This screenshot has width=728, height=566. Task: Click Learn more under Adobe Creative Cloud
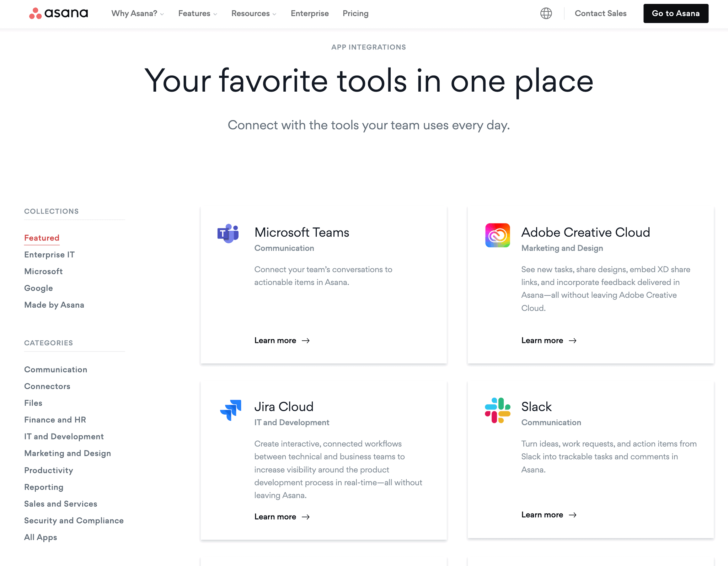click(542, 341)
